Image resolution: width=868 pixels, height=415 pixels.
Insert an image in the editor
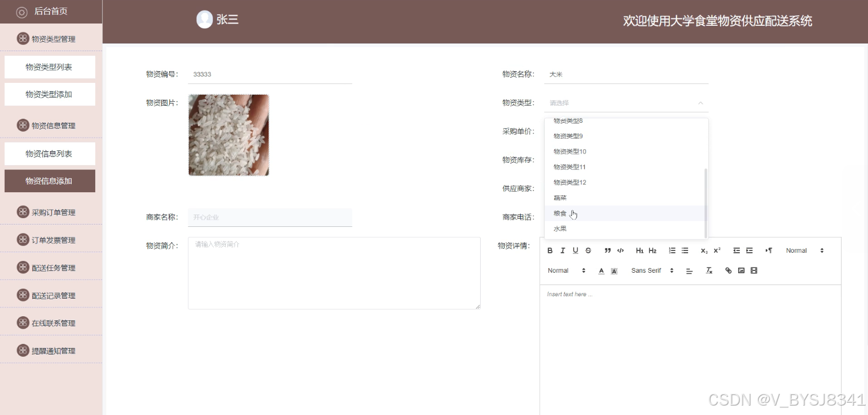click(741, 270)
